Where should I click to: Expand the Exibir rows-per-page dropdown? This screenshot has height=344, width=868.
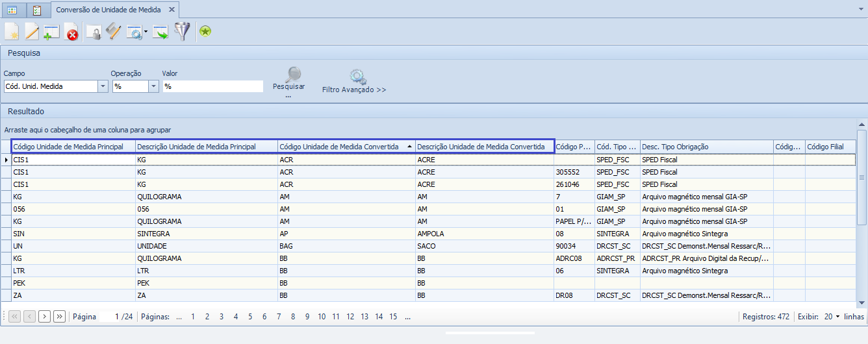pos(837,317)
